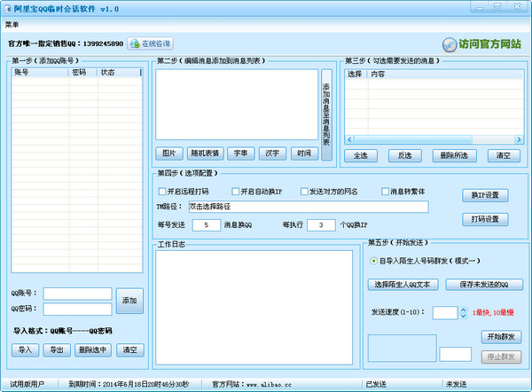Click the 删除选中 button
This screenshot has height=392, width=532.
92,350
